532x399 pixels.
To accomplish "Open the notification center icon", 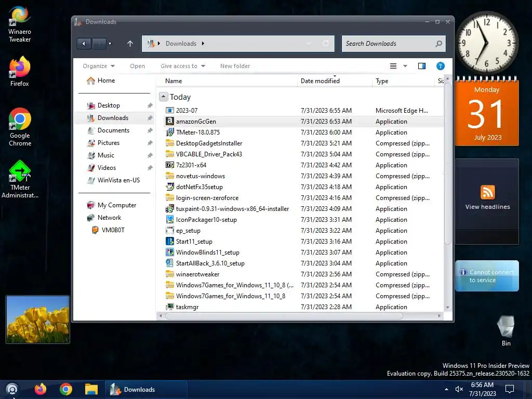I will coord(510,389).
